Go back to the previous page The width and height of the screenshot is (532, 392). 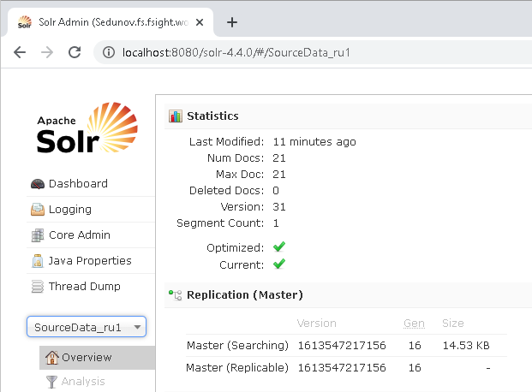[x=20, y=52]
